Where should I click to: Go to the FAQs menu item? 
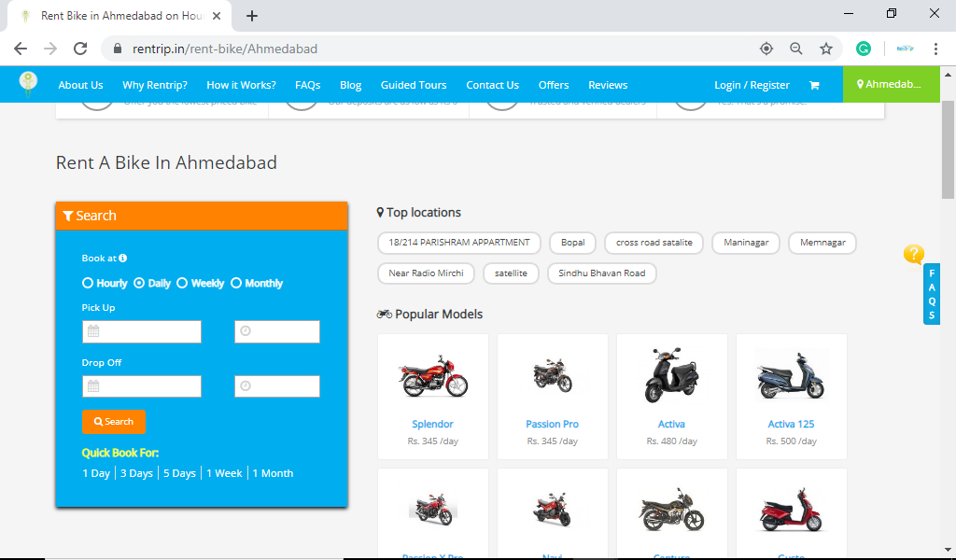point(307,85)
